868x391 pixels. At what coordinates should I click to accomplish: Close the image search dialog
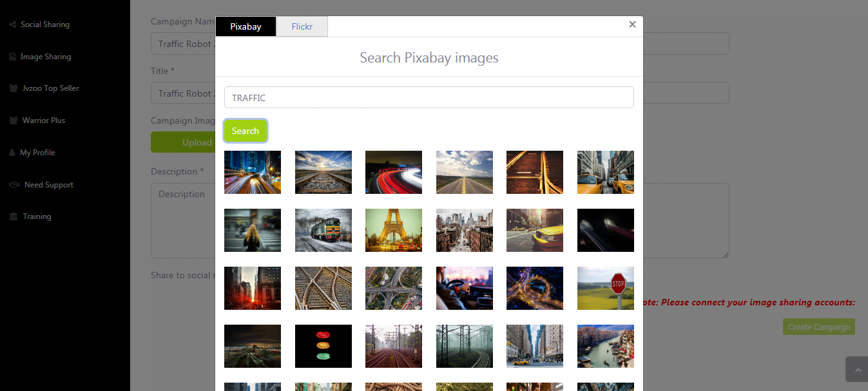click(632, 24)
